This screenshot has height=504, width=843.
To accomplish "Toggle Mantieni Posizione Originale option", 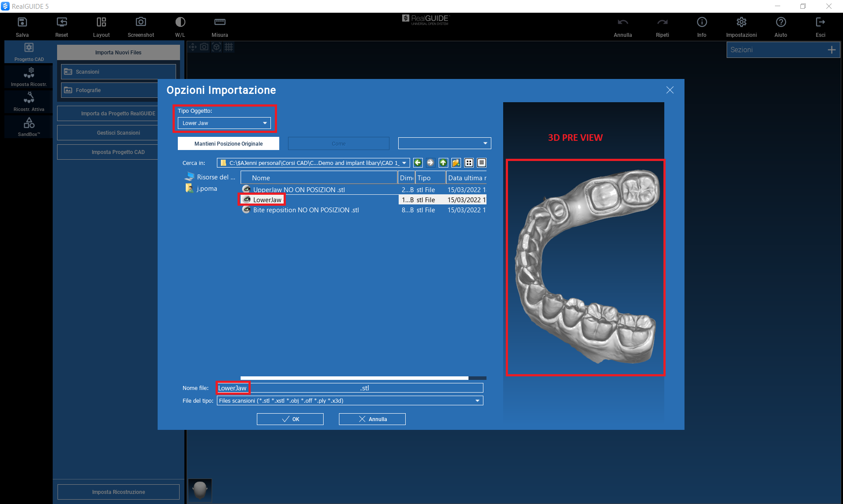I will click(228, 143).
